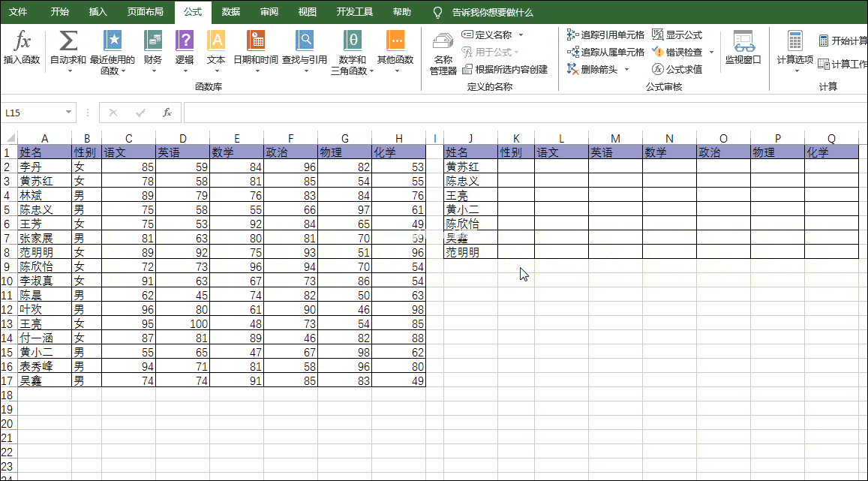Open the 计算选项 calculation options dropdown

tap(794, 53)
